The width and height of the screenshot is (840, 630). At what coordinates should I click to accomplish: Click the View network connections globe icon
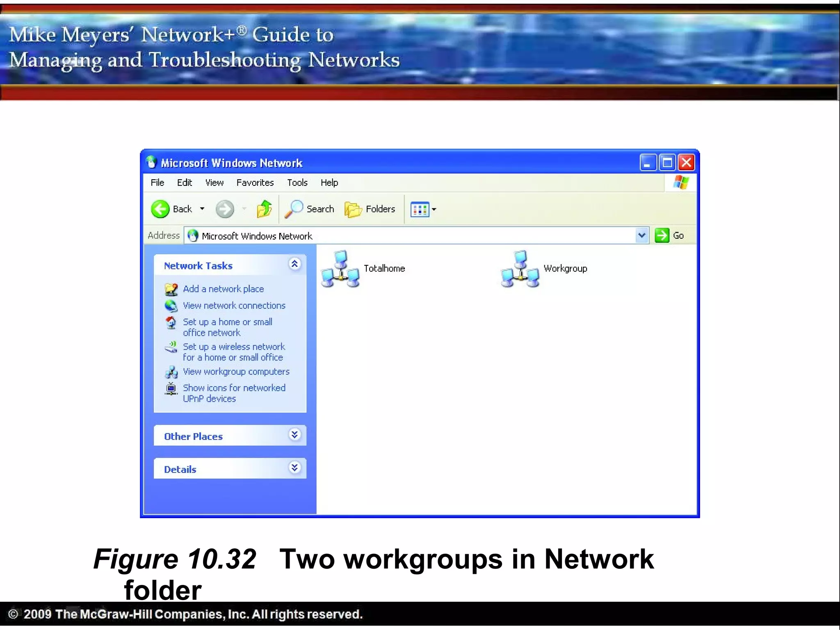click(171, 306)
